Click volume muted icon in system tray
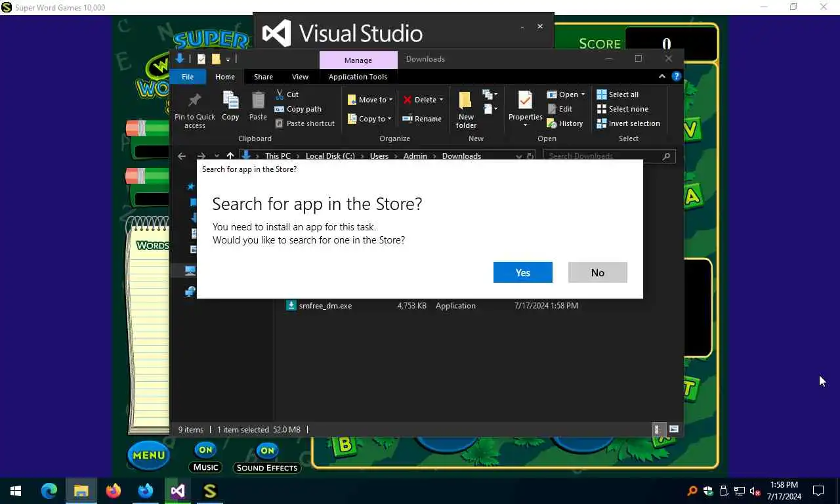The width and height of the screenshot is (840, 504). click(x=755, y=491)
